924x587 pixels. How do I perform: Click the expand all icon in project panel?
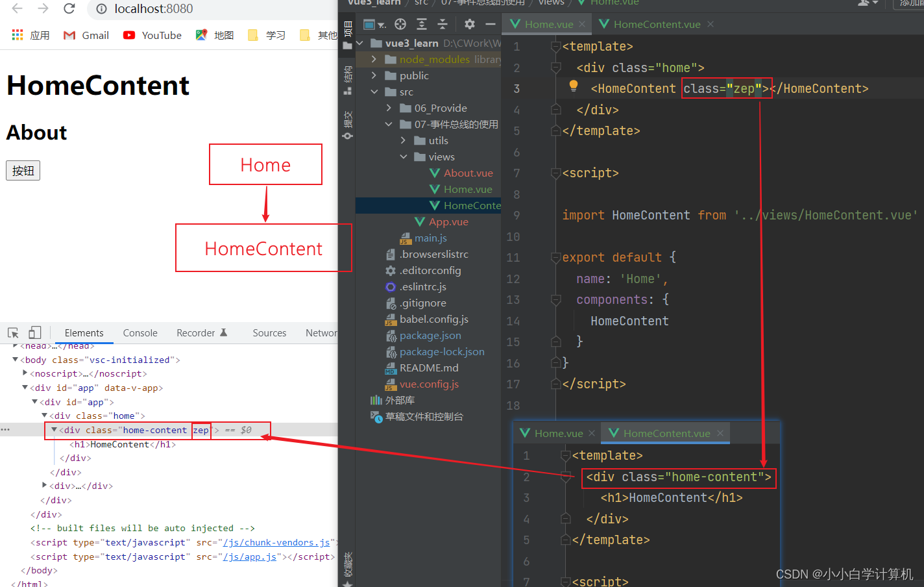(422, 24)
